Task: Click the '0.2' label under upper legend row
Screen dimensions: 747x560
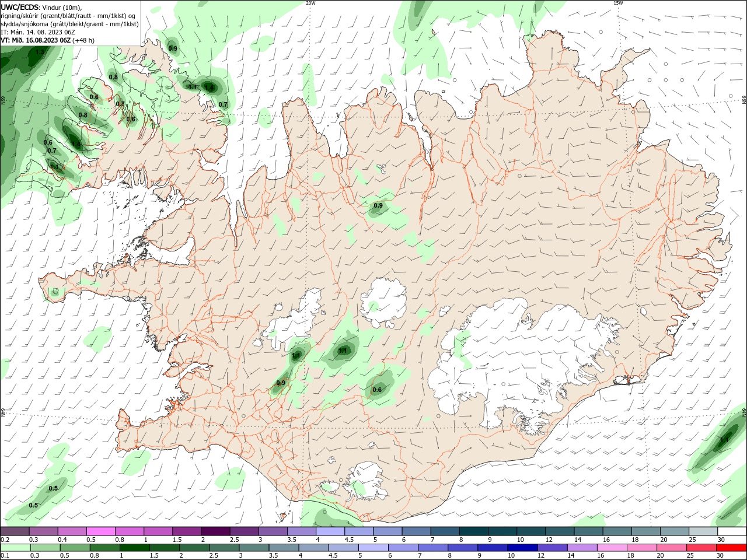Action: (4, 540)
